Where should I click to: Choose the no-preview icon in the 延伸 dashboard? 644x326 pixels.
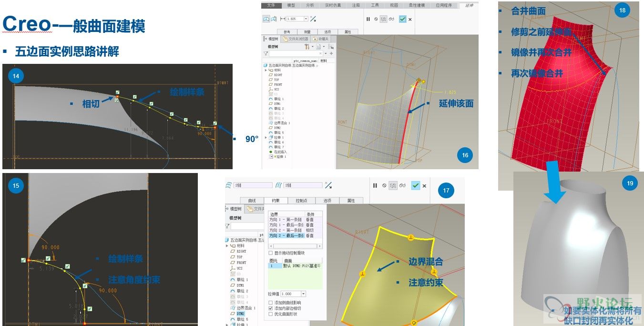pyautogui.click(x=376, y=19)
